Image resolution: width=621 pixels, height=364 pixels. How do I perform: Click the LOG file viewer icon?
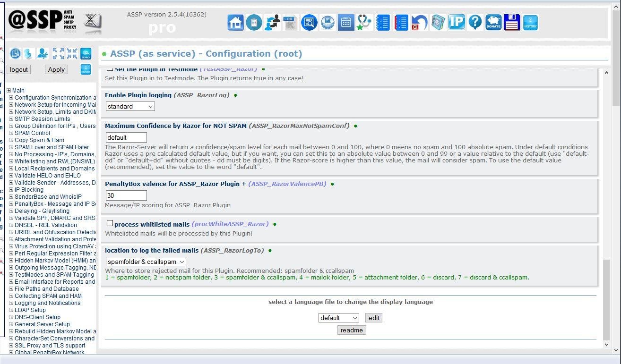click(290, 22)
